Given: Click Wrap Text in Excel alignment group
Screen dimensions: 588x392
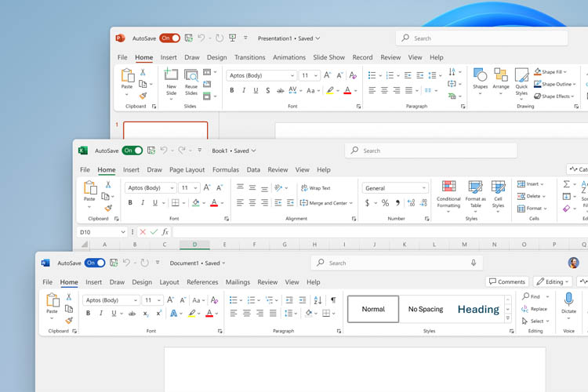Looking at the screenshot, I should 315,188.
